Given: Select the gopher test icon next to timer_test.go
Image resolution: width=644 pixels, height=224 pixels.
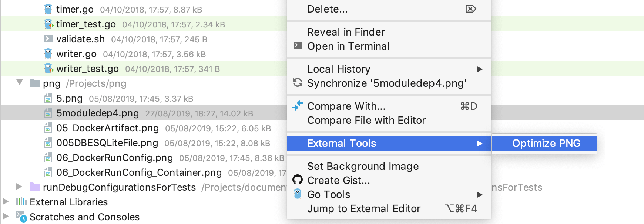Looking at the screenshot, I should [48, 24].
